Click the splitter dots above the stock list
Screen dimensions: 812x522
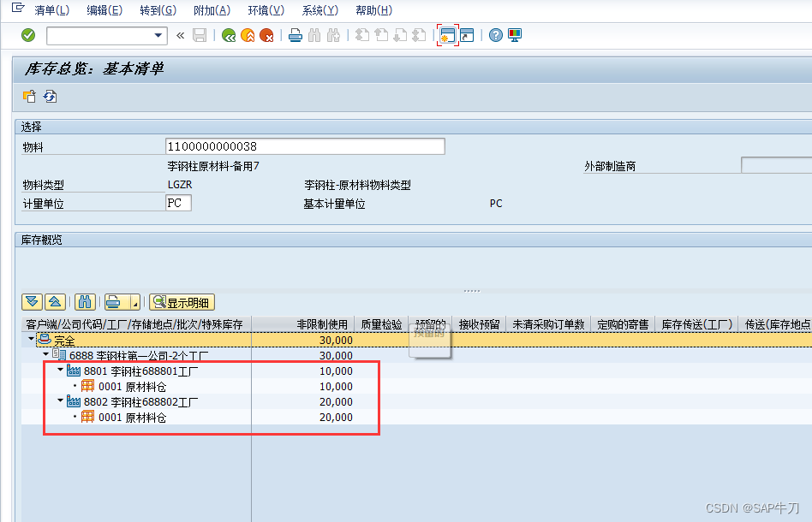tap(472, 291)
